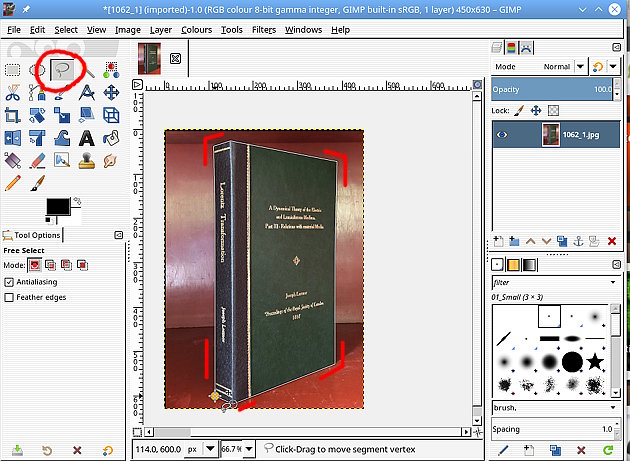The image size is (630, 461).
Task: Uncheck the Antialiasing checkbox
Action: pyautogui.click(x=9, y=282)
